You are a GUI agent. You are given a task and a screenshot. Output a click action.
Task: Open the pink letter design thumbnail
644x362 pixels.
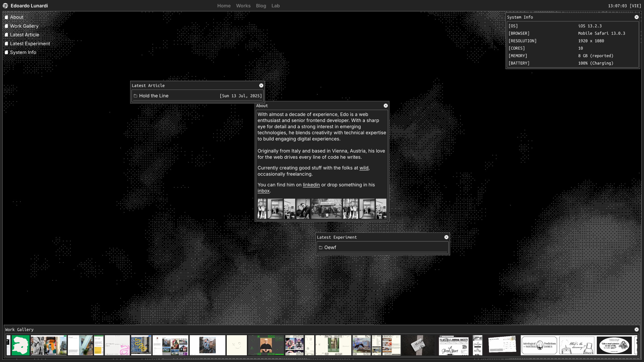[117, 345]
